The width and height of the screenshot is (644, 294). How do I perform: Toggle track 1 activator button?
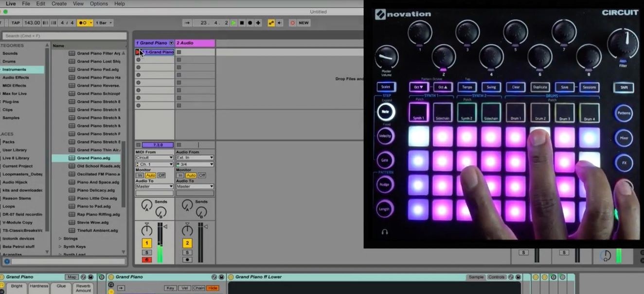click(146, 243)
